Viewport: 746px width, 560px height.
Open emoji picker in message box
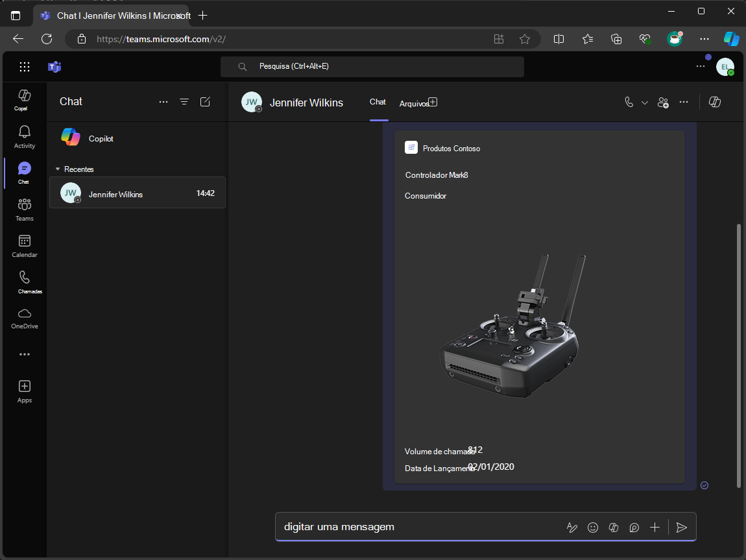coord(592,528)
